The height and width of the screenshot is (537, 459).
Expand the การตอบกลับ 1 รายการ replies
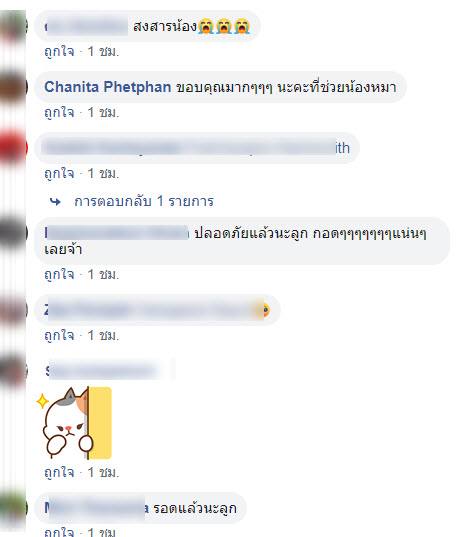tap(144, 201)
